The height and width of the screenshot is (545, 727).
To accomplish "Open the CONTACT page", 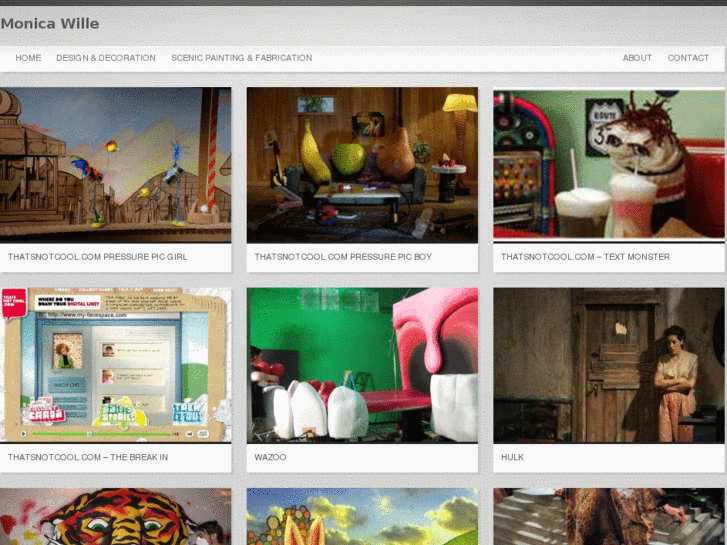I will point(688,58).
